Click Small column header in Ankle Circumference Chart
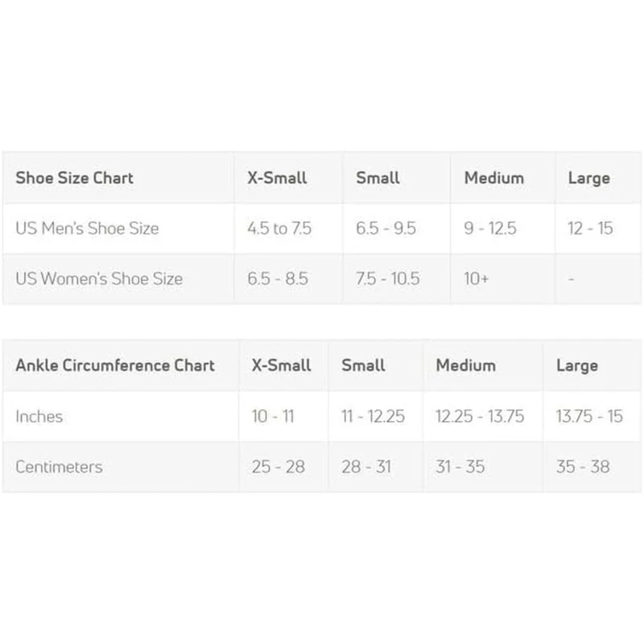644x644 pixels. tap(363, 365)
